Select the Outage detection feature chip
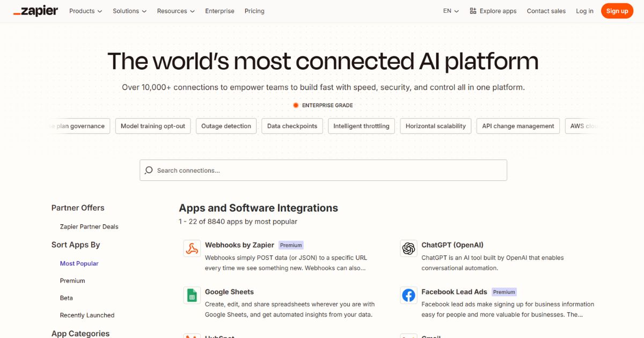The width and height of the screenshot is (644, 338). [226, 126]
